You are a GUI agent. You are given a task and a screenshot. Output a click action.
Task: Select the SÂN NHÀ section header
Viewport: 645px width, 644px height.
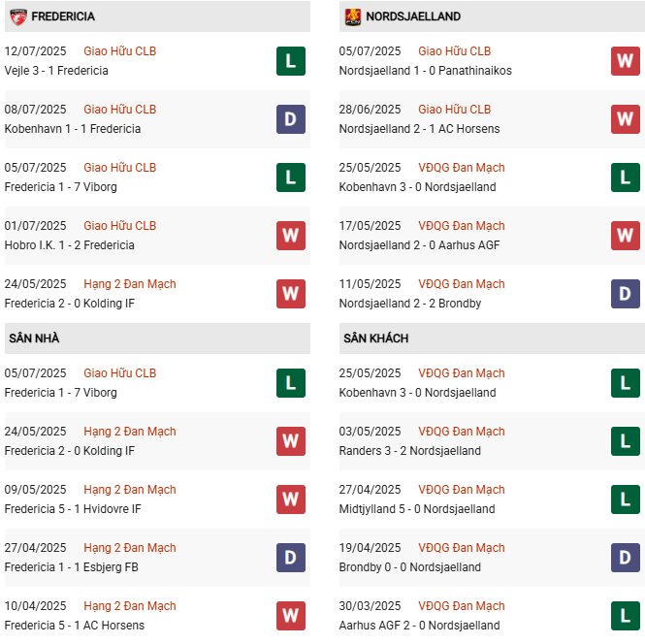tap(35, 338)
